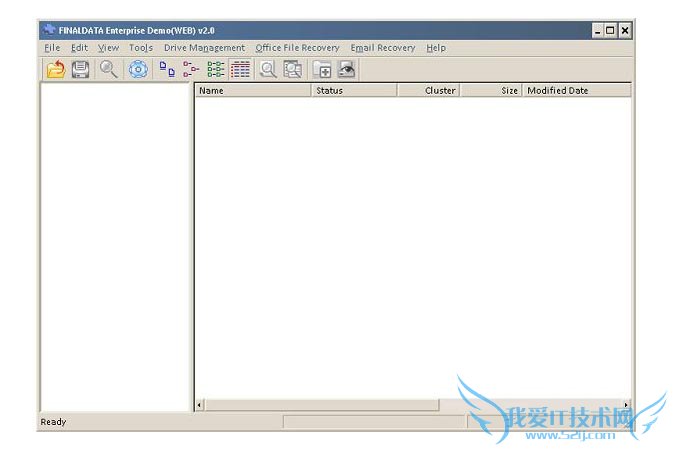This screenshot has height=450, width=673.
Task: Open the Help menu
Action: tap(436, 48)
